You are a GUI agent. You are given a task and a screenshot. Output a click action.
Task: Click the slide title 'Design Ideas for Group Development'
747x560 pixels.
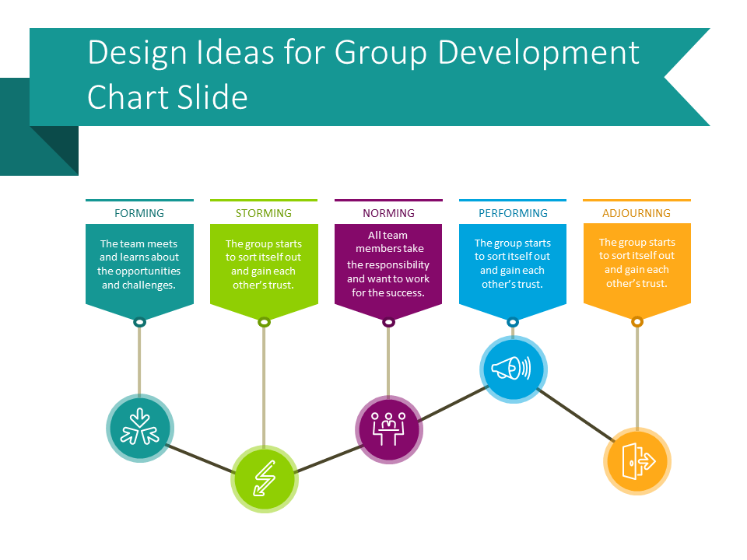point(363,53)
